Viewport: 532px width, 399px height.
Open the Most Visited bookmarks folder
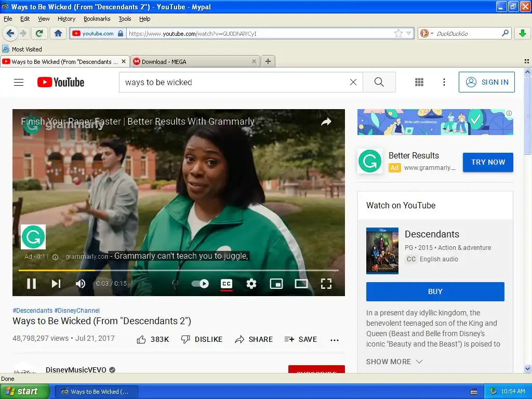(x=22, y=49)
